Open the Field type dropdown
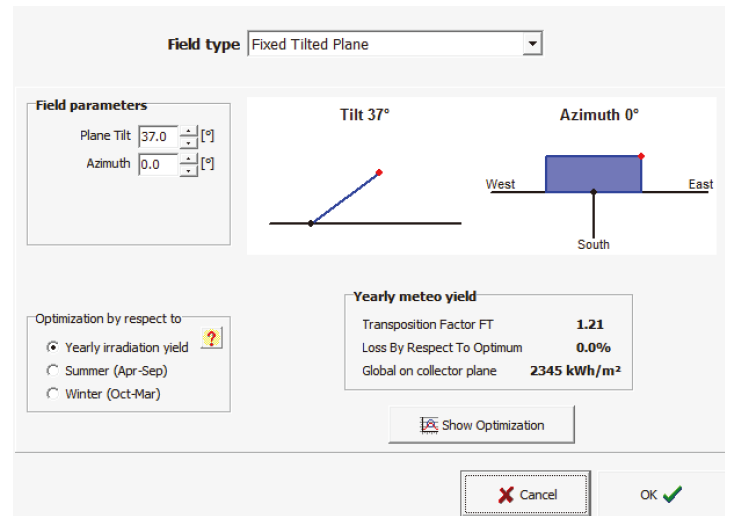The height and width of the screenshot is (520, 732). 533,44
